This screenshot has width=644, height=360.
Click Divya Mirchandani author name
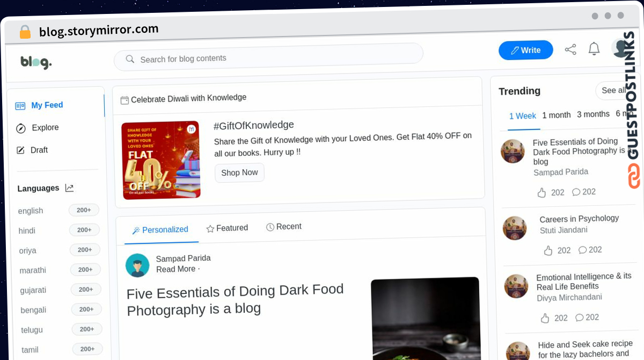[569, 298]
